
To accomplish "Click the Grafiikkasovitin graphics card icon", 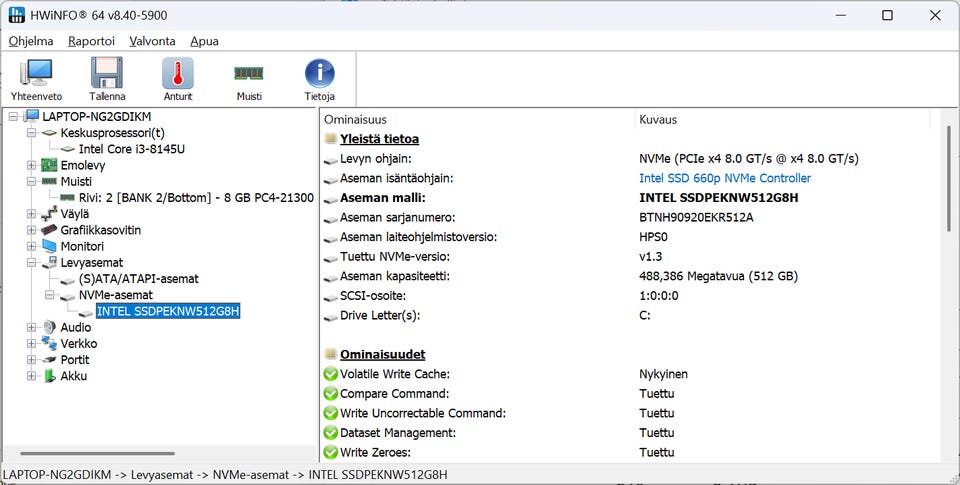I will pos(49,230).
